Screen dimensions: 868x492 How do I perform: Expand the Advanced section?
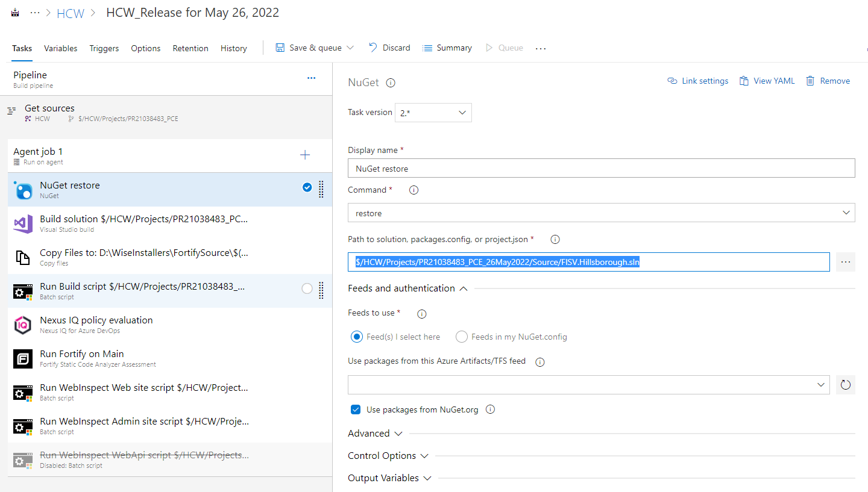tap(375, 434)
